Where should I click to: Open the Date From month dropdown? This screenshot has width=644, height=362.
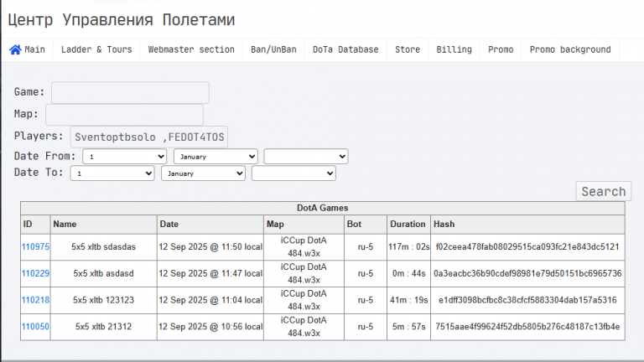216,157
